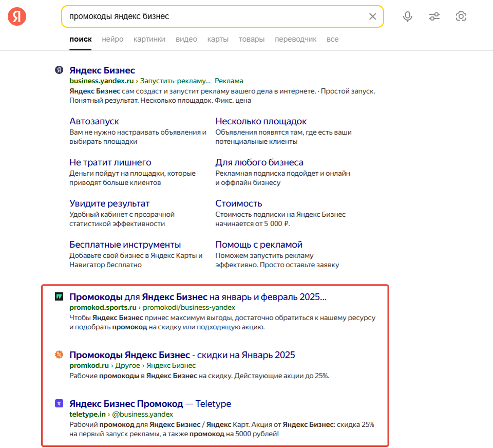Click the teletype.in domain link
Screen dimensions: 493x448
(x=87, y=414)
